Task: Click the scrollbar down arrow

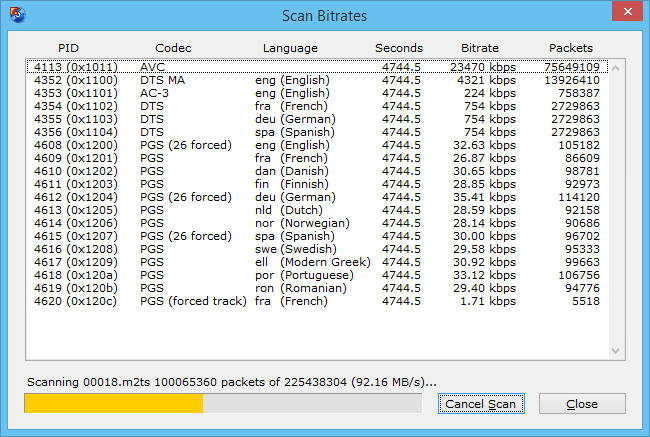Action: (616, 351)
